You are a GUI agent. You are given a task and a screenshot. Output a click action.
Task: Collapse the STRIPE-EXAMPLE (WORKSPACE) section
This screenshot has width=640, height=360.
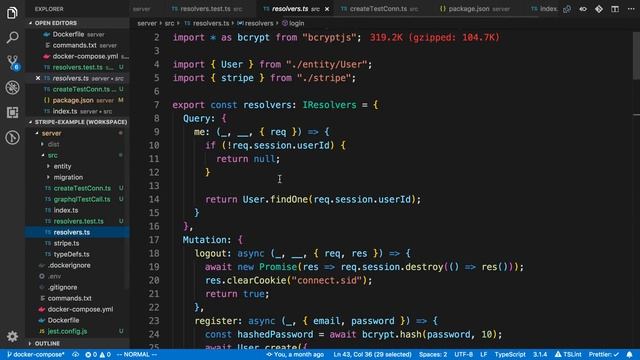[78, 122]
